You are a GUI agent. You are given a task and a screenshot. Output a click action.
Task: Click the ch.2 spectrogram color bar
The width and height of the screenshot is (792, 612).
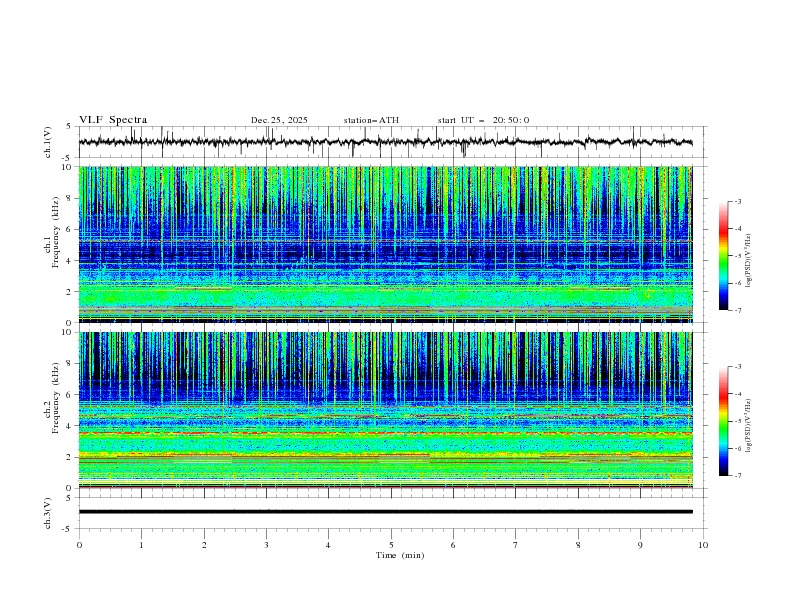723,421
